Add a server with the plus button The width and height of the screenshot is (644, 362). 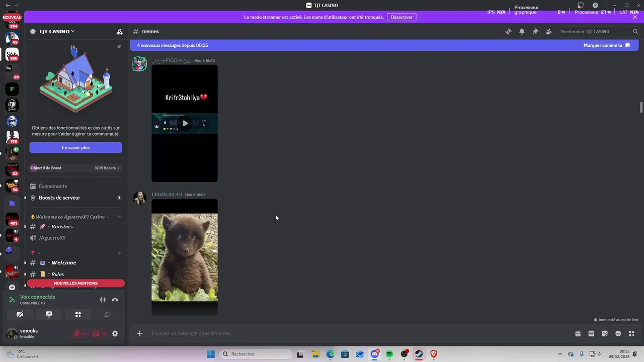pyautogui.click(x=12, y=288)
